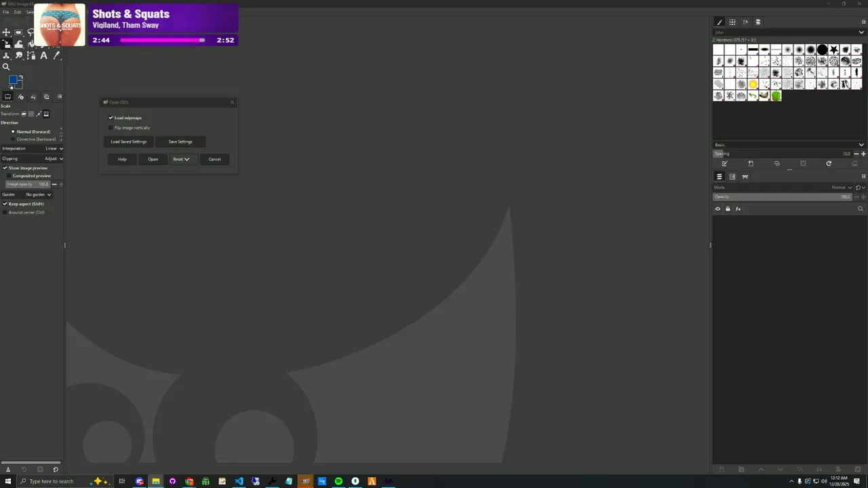Switch to the Layers tab
Image resolution: width=868 pixels, height=488 pixels.
(719, 176)
